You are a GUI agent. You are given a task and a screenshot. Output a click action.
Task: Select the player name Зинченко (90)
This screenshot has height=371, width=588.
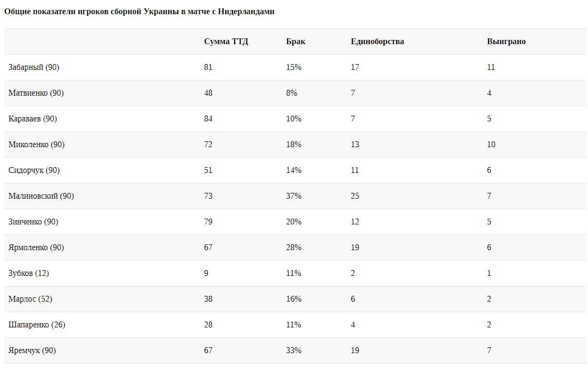[x=33, y=222]
